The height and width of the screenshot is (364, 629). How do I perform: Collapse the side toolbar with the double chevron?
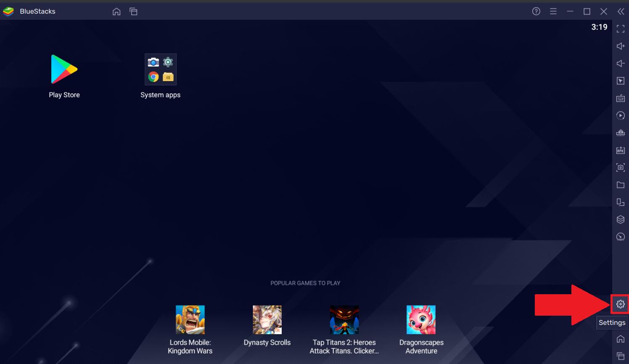(621, 11)
